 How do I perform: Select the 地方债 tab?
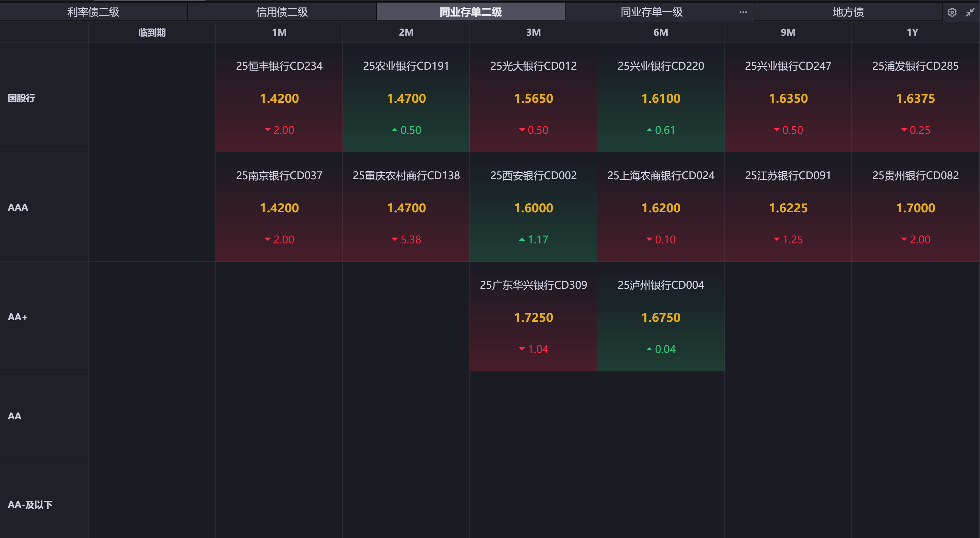pyautogui.click(x=847, y=12)
